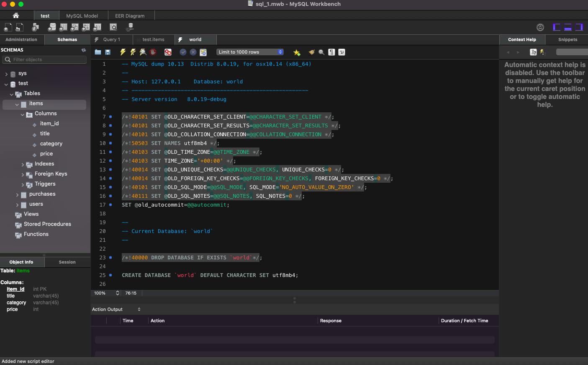The height and width of the screenshot is (365, 588).
Task: Switch to the Administration tab
Action: [21, 39]
